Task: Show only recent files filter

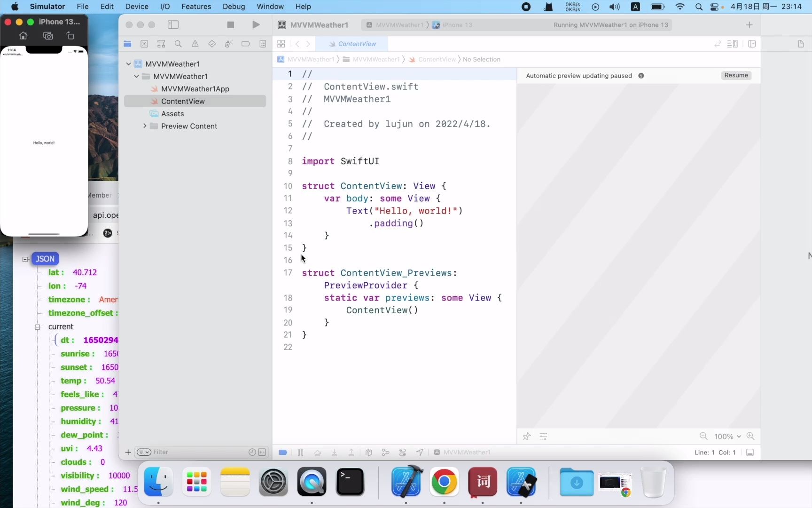Action: pos(252,452)
